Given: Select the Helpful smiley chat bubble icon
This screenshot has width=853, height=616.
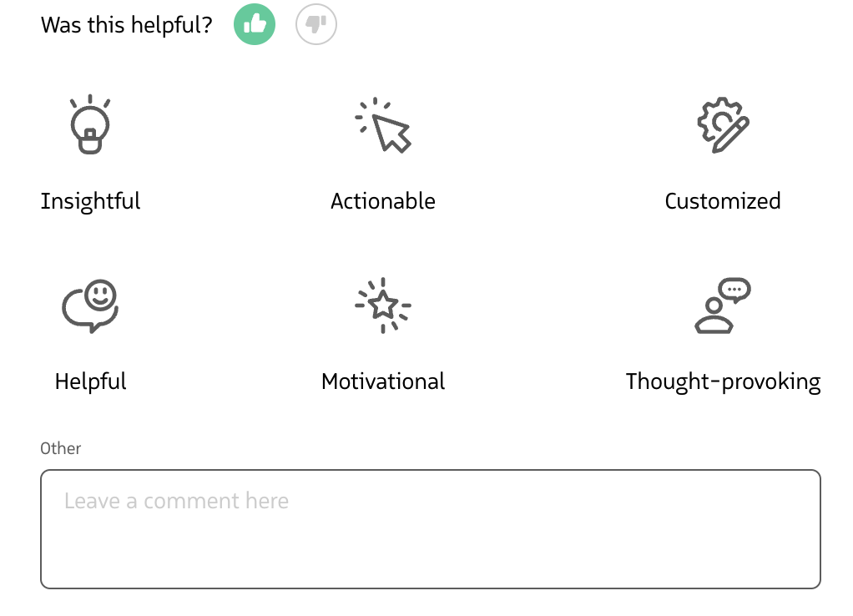Looking at the screenshot, I should pyautogui.click(x=90, y=306).
